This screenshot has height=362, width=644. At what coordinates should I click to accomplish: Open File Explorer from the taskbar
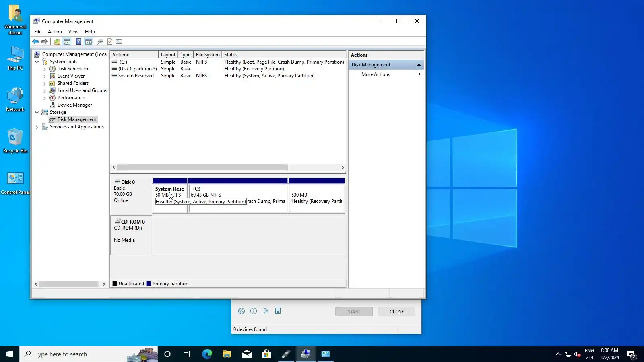click(x=227, y=354)
